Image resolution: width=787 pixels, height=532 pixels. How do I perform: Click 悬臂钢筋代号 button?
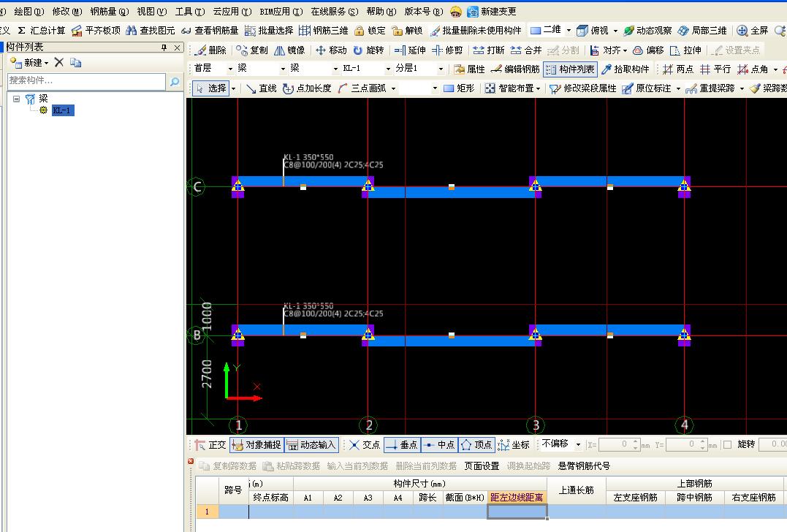584,465
